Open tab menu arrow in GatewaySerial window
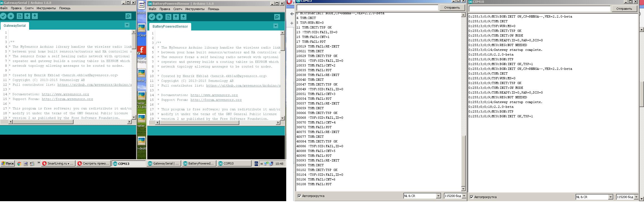 point(127,25)
